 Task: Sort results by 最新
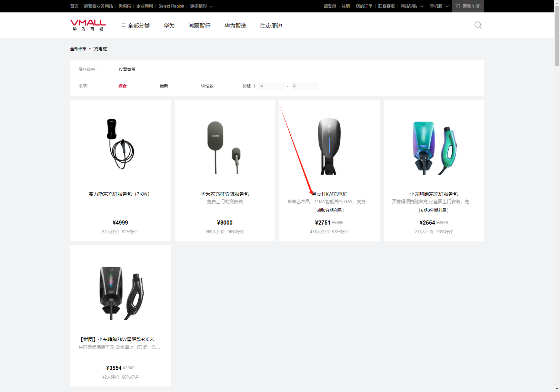[164, 86]
